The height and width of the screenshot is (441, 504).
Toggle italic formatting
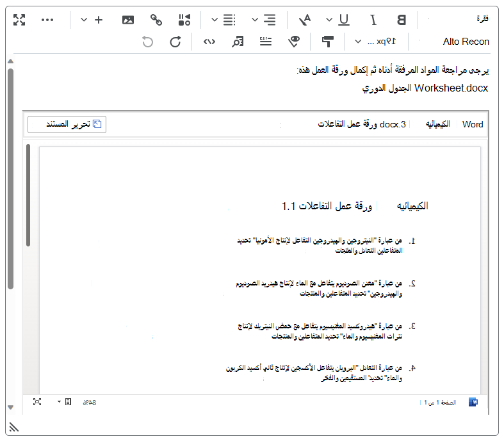[373, 20]
